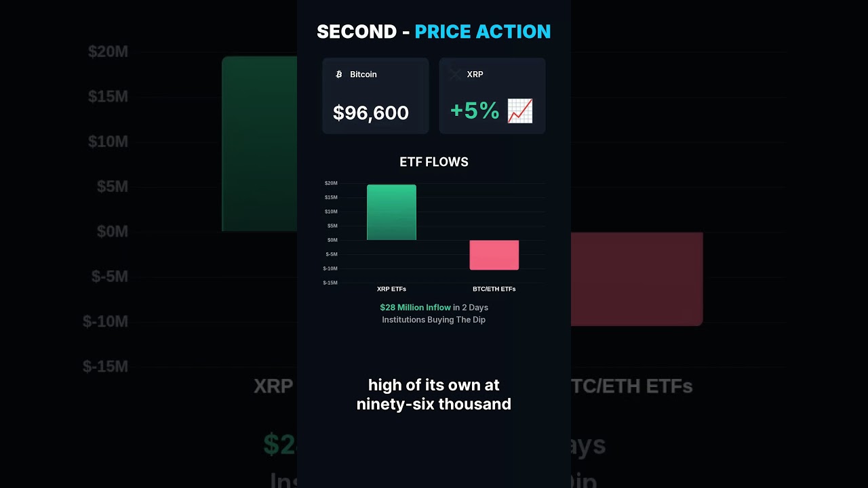
Task: Click the $28 Million Inflow text
Action: coord(415,308)
